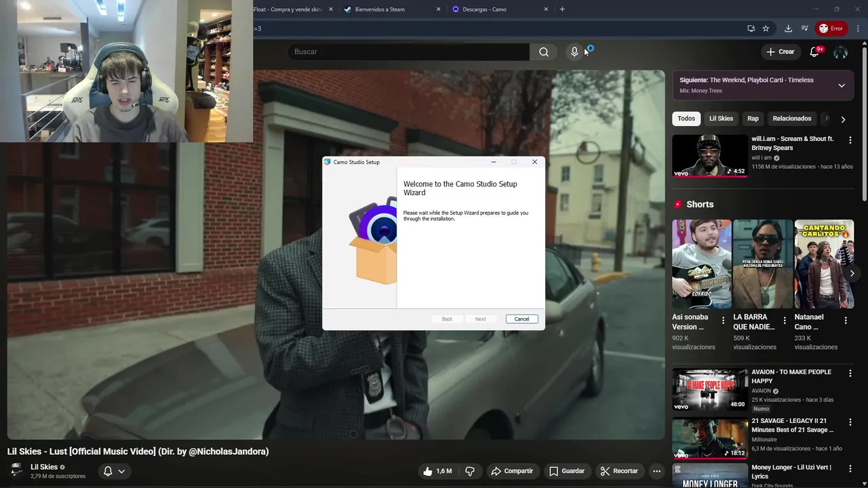Select the Lil Skies filter chip
Viewport: 868px width, 488px height.
tap(721, 119)
